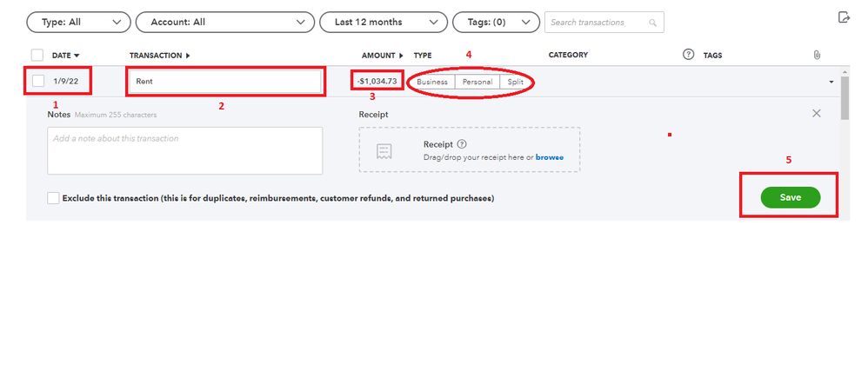This screenshot has width=868, height=377.
Task: Click the Rent transaction name field
Action: point(224,82)
